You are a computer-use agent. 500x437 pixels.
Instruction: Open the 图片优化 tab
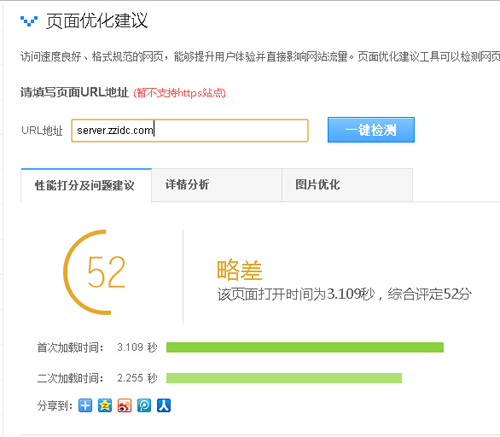(347, 185)
